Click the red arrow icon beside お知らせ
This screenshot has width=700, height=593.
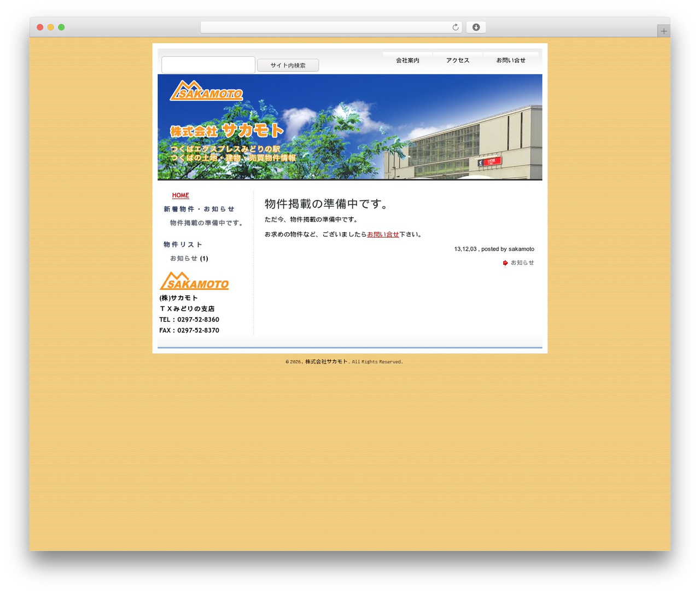[505, 263]
